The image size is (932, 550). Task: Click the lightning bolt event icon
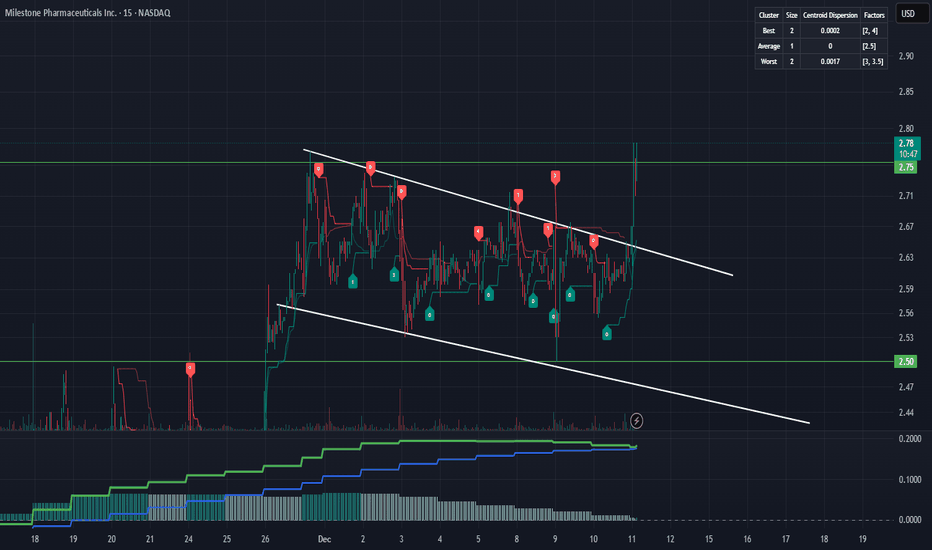coord(636,421)
